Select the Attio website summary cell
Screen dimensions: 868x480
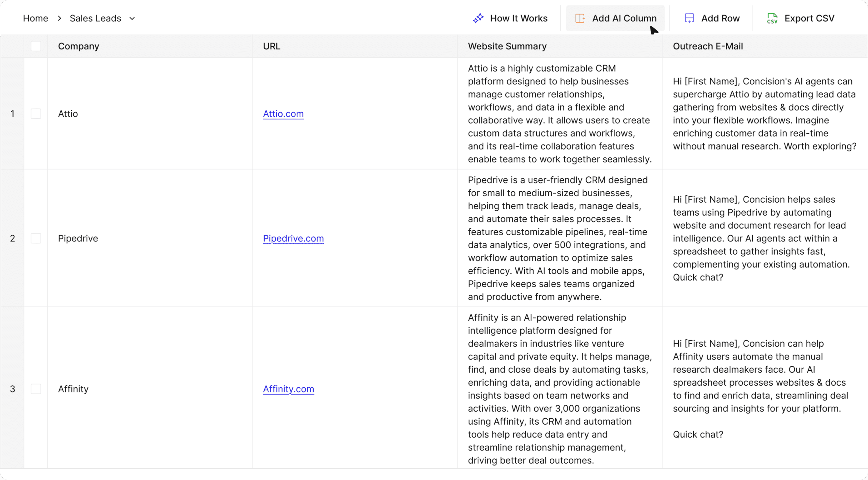559,113
